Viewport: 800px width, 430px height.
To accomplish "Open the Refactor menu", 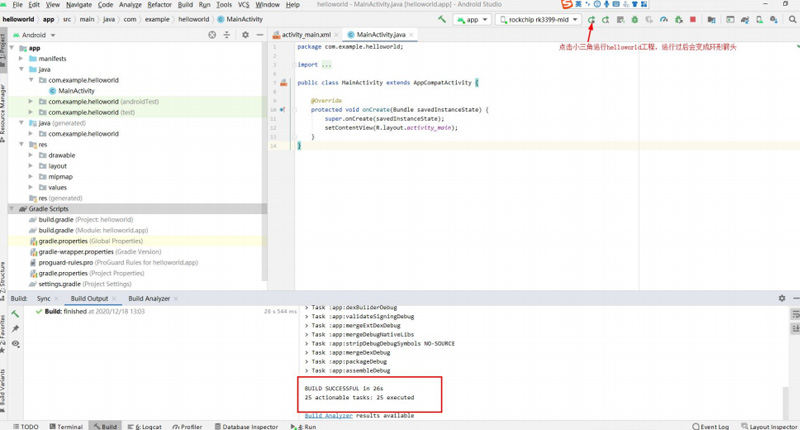I will click(x=160, y=5).
